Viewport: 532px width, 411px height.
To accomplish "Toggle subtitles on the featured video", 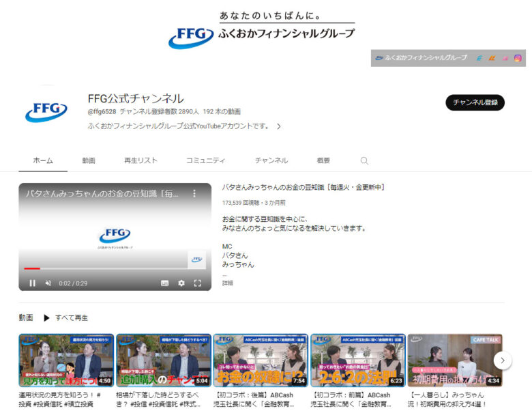I will coord(164,283).
